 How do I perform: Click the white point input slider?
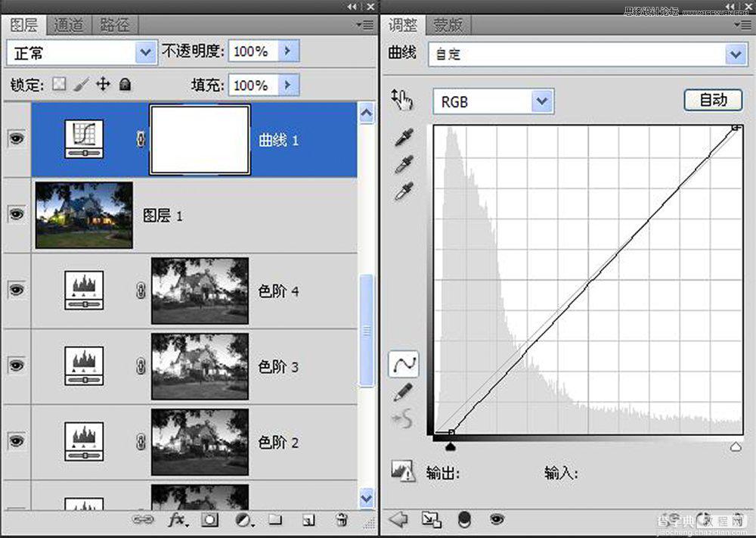[x=736, y=447]
